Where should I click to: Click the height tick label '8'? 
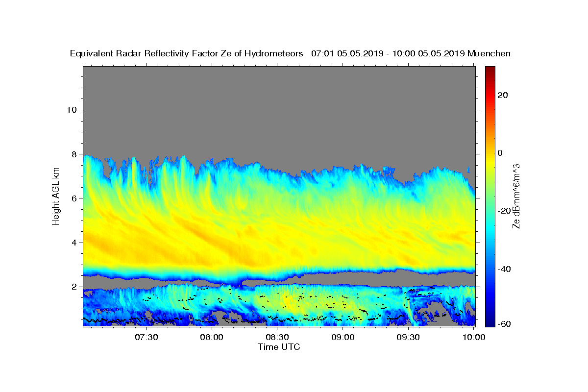click(x=74, y=154)
